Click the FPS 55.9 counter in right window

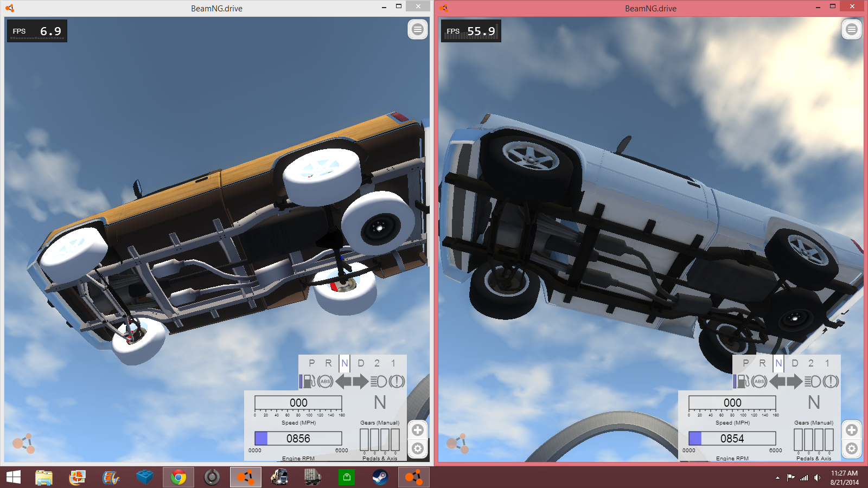tap(471, 31)
